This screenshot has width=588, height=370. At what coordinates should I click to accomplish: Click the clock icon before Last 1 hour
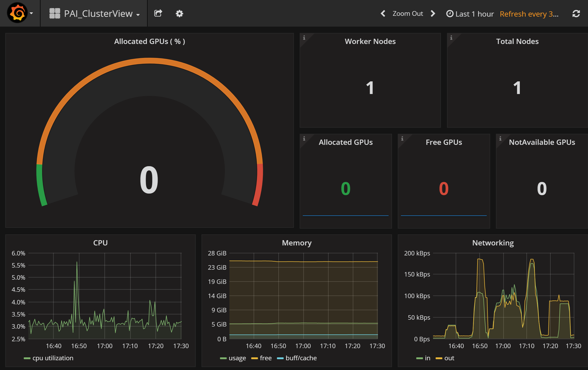coord(450,14)
